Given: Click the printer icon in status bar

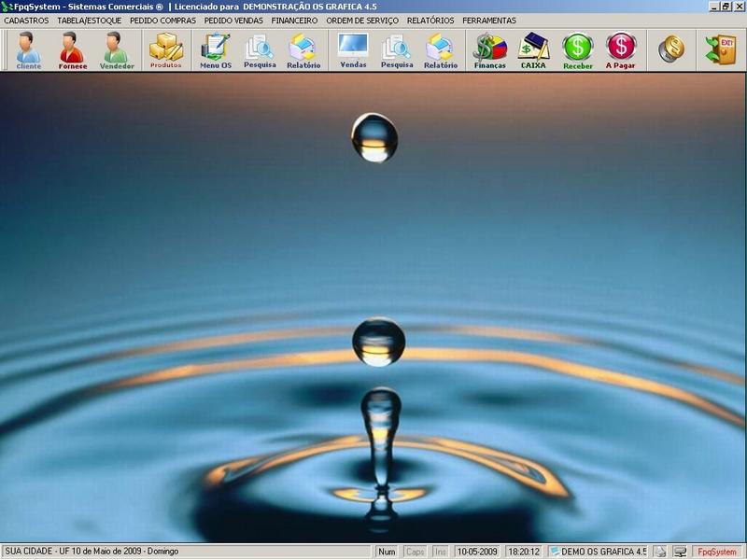Looking at the screenshot, I should (x=660, y=552).
